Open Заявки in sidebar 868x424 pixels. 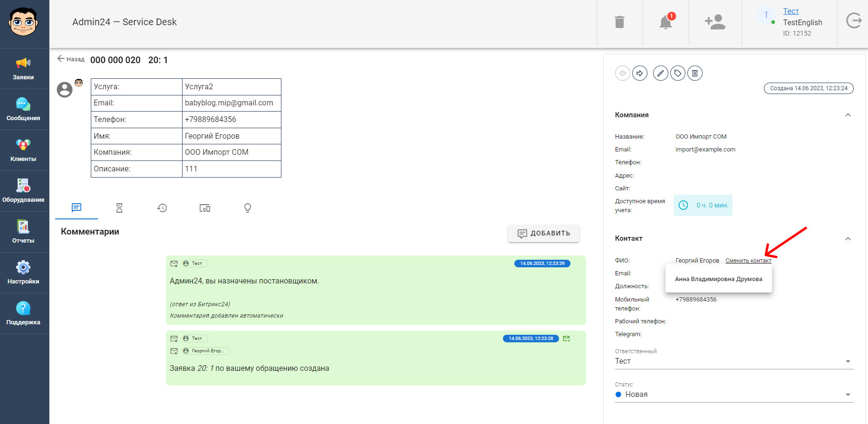(x=23, y=69)
